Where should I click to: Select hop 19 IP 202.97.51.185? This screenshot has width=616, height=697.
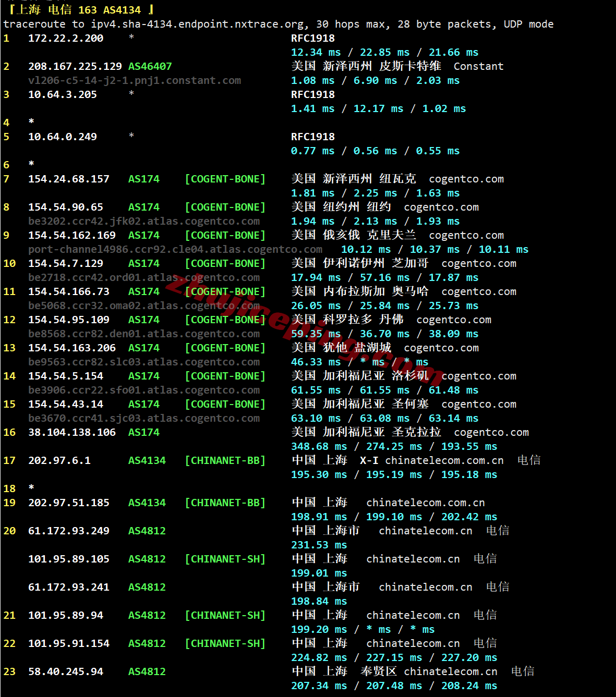tap(69, 503)
